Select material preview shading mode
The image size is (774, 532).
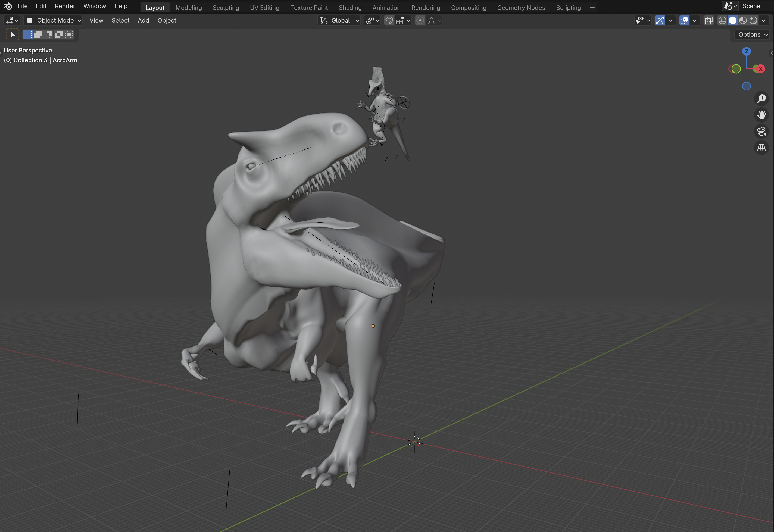[743, 21]
